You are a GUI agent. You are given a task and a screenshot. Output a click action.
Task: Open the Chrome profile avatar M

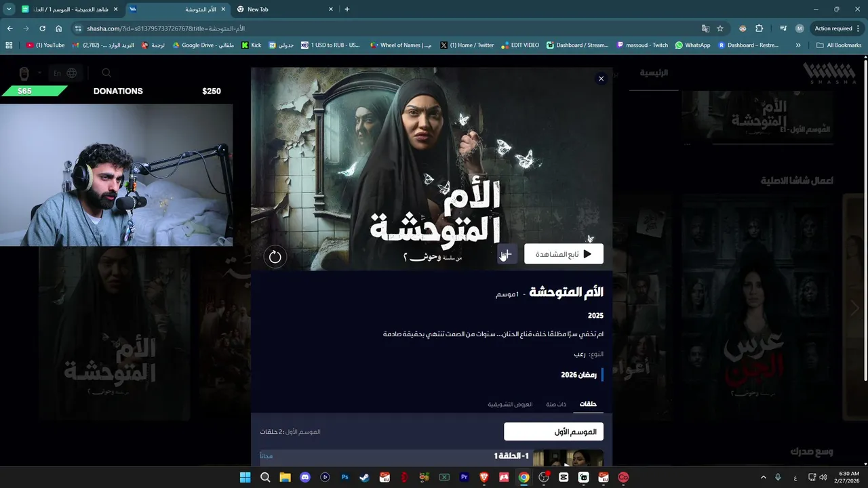coord(800,28)
